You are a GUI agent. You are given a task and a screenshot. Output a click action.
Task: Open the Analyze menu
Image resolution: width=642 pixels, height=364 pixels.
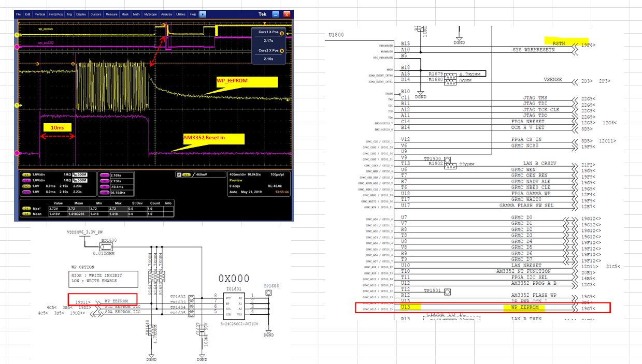[x=166, y=14]
